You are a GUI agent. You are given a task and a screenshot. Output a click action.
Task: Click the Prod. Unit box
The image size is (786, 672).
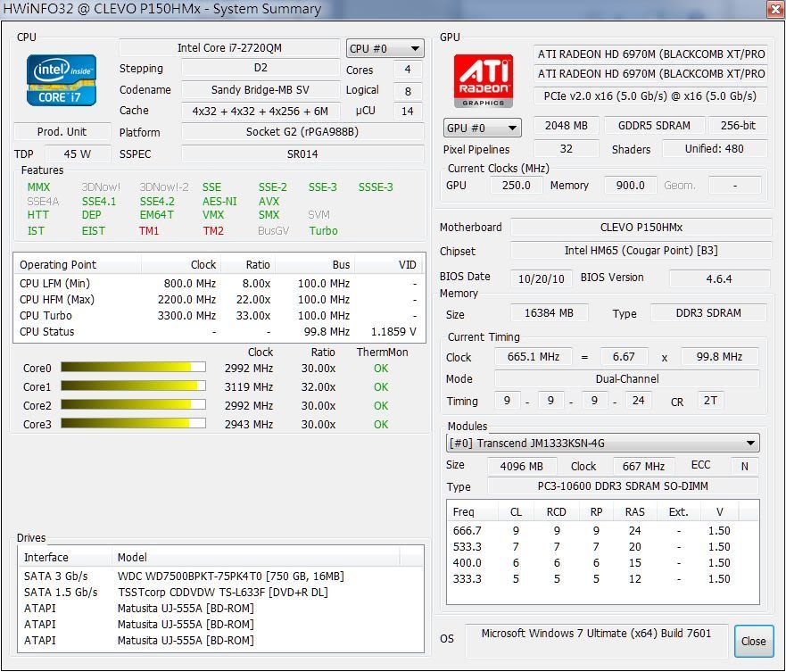[x=62, y=132]
